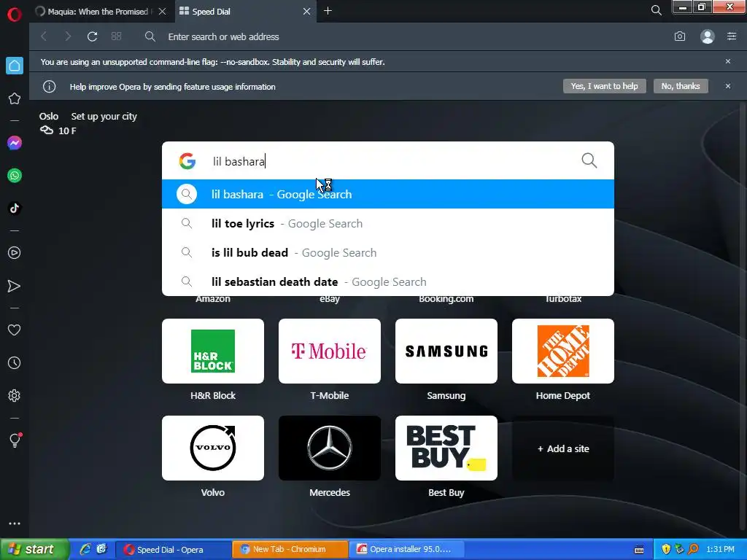Image resolution: width=747 pixels, height=560 pixels.
Task: Dismiss the Help improve Opera bar
Action: [728, 86]
